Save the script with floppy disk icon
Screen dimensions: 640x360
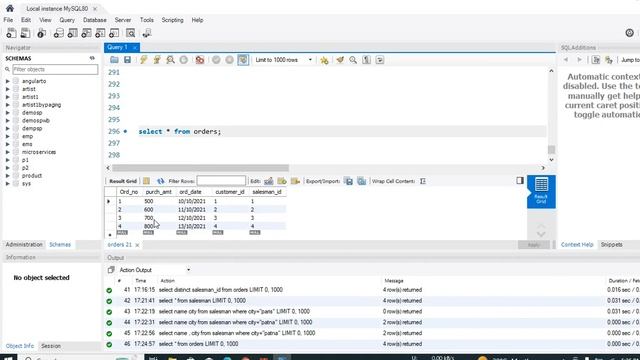[x=127, y=60]
